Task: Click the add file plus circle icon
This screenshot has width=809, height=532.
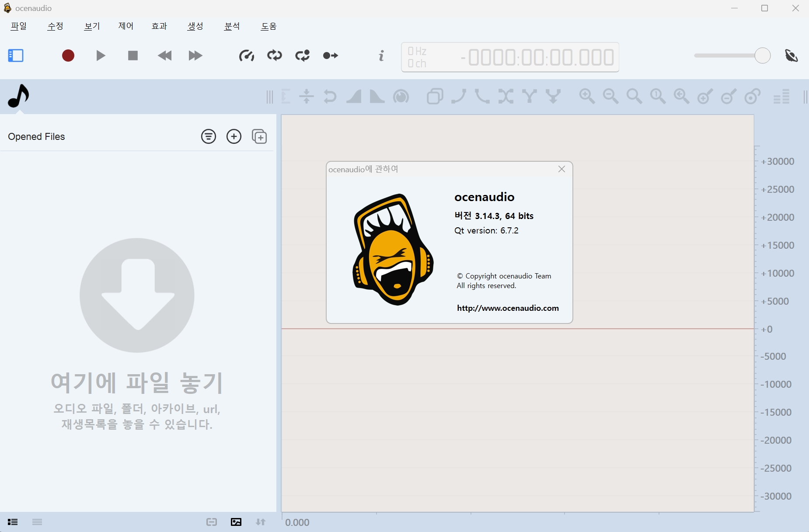Action: (234, 136)
